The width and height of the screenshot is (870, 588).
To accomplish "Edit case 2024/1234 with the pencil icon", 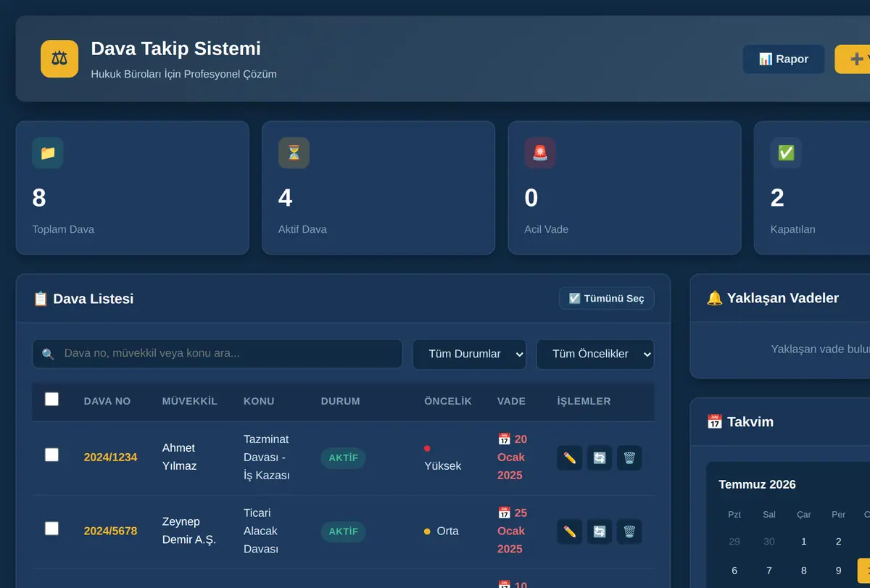I will (x=570, y=458).
